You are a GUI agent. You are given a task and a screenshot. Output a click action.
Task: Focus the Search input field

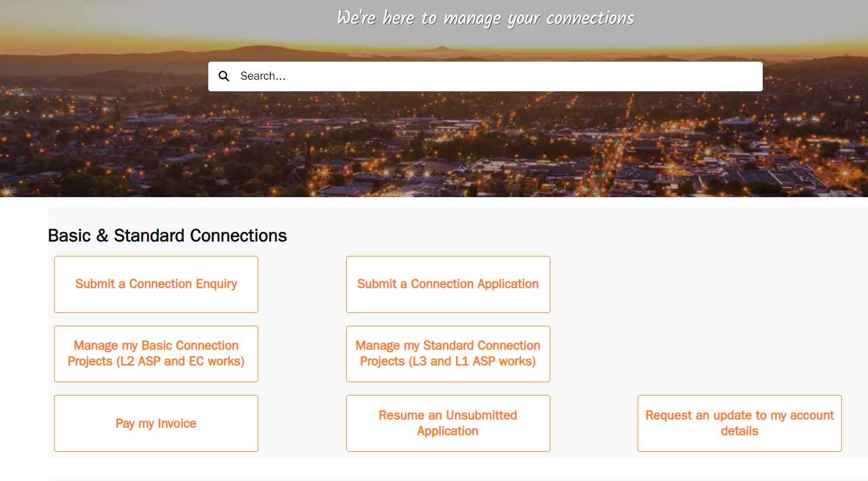495,76
